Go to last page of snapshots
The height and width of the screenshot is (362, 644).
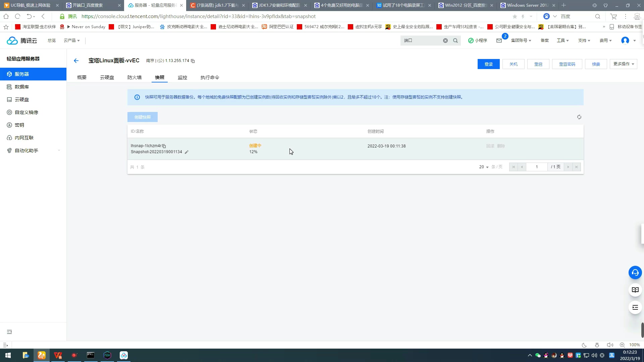point(576,167)
